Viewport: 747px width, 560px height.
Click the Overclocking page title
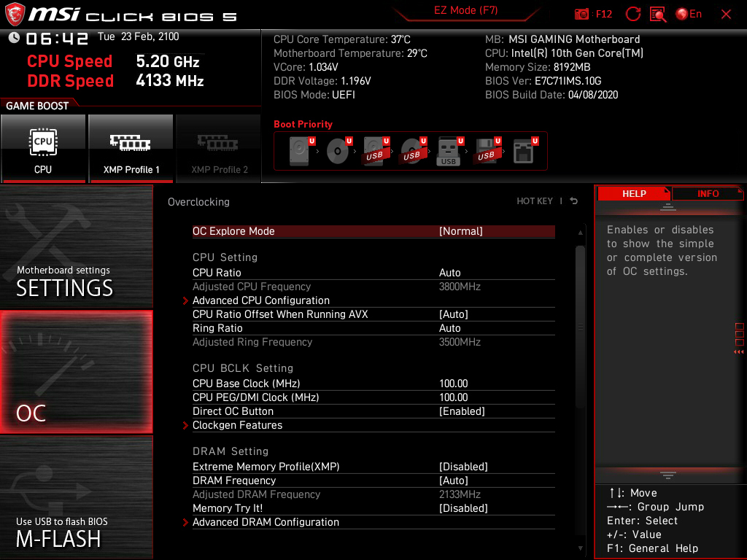[x=198, y=202]
